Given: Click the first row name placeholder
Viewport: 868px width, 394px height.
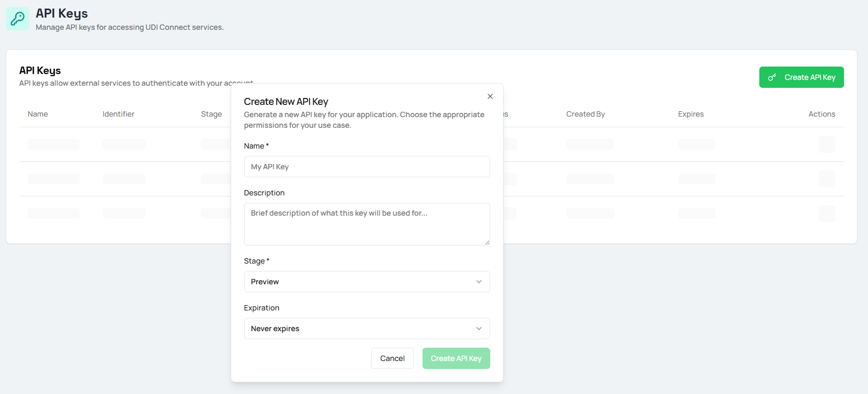Looking at the screenshot, I should click(x=53, y=144).
